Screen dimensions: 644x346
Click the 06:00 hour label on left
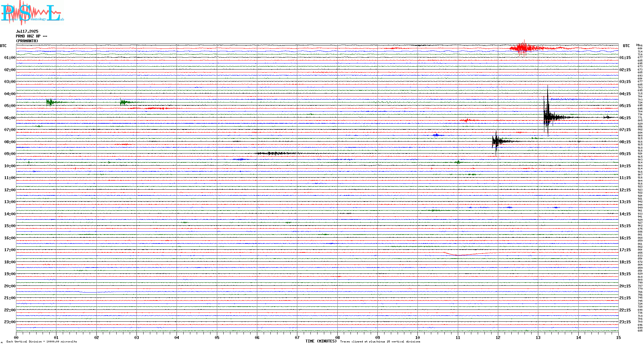10,118
